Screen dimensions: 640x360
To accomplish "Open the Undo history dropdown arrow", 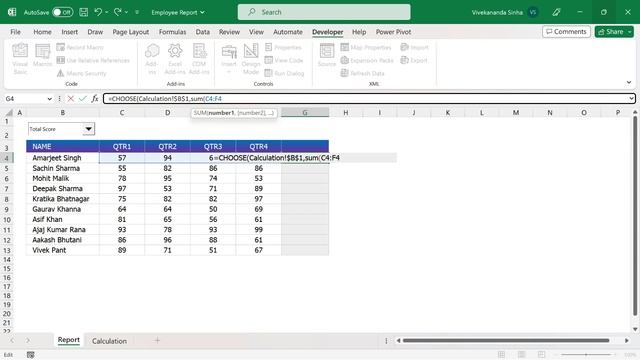I will click(107, 12).
